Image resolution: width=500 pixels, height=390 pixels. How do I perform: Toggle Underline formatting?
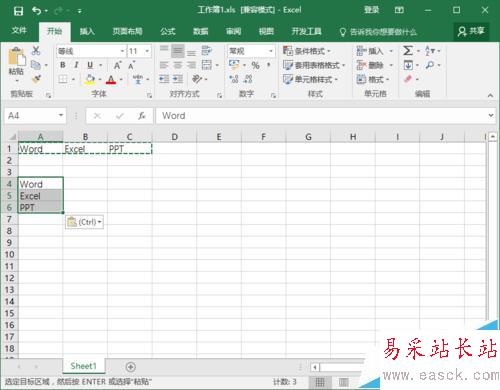pyautogui.click(x=90, y=65)
